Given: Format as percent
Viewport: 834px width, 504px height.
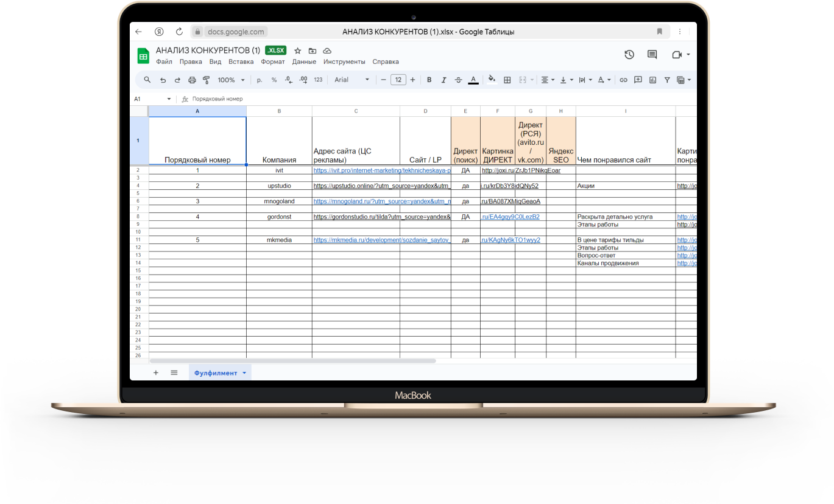Looking at the screenshot, I should click(x=274, y=80).
